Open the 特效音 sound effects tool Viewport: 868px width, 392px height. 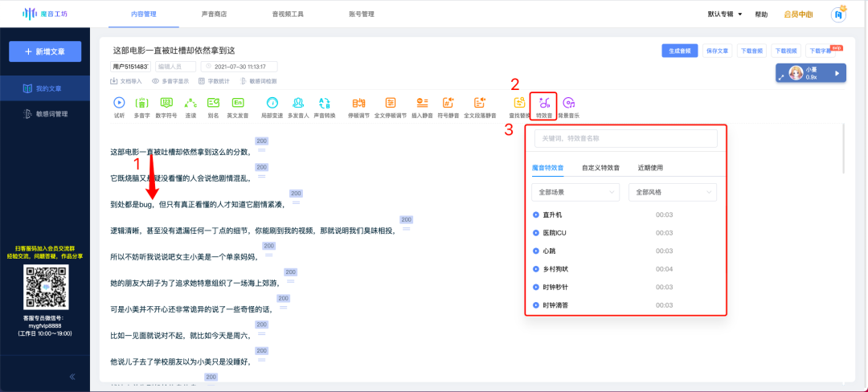pos(543,106)
